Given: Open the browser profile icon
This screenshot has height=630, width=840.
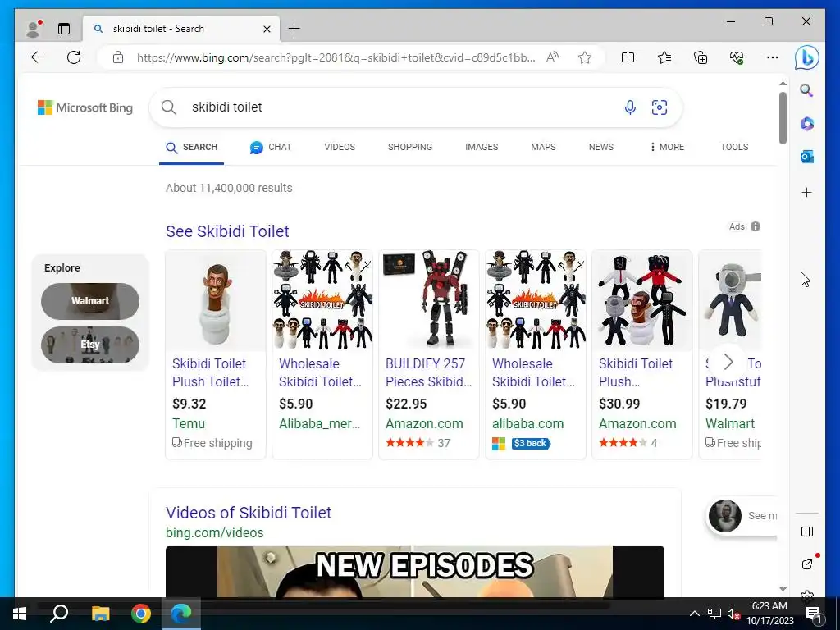Looking at the screenshot, I should (x=34, y=29).
